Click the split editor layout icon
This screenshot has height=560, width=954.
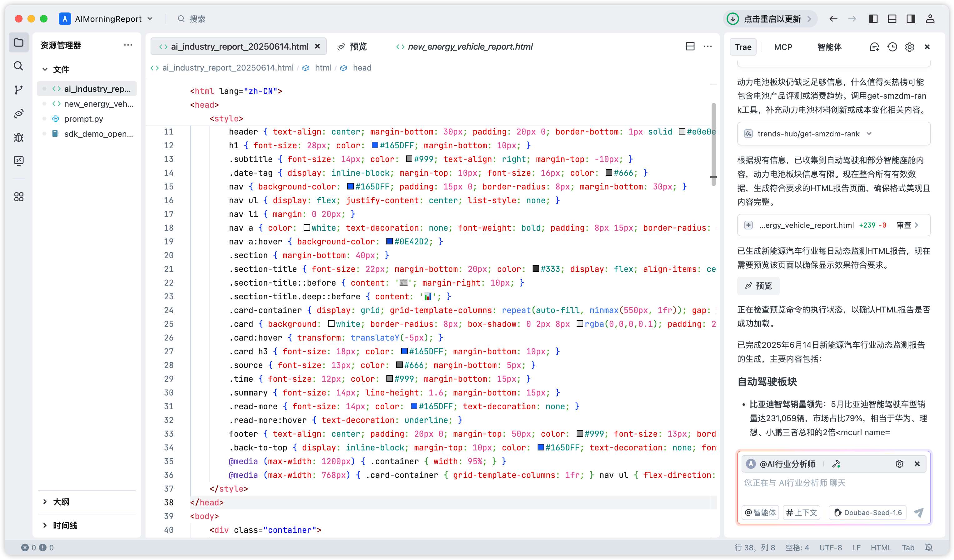coord(690,46)
